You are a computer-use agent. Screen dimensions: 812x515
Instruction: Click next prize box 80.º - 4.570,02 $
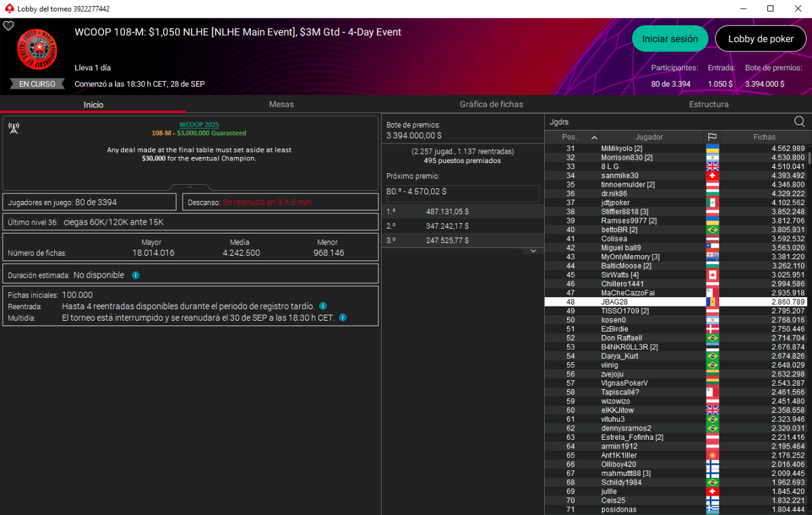point(463,193)
